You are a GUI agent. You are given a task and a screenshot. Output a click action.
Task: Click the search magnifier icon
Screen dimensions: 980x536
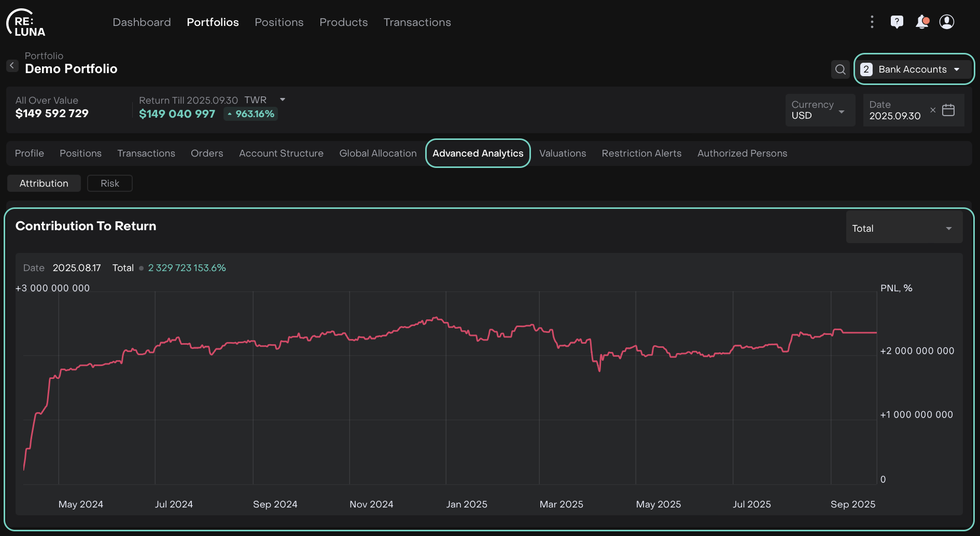click(x=841, y=69)
